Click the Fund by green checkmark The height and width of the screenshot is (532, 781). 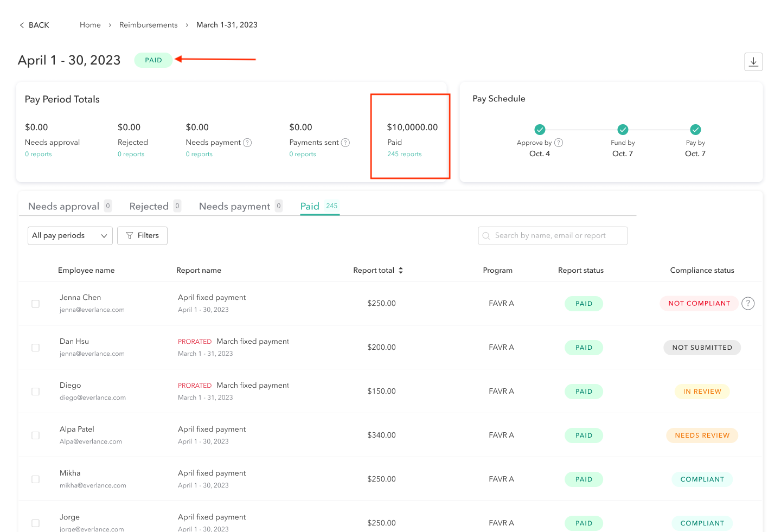623,130
